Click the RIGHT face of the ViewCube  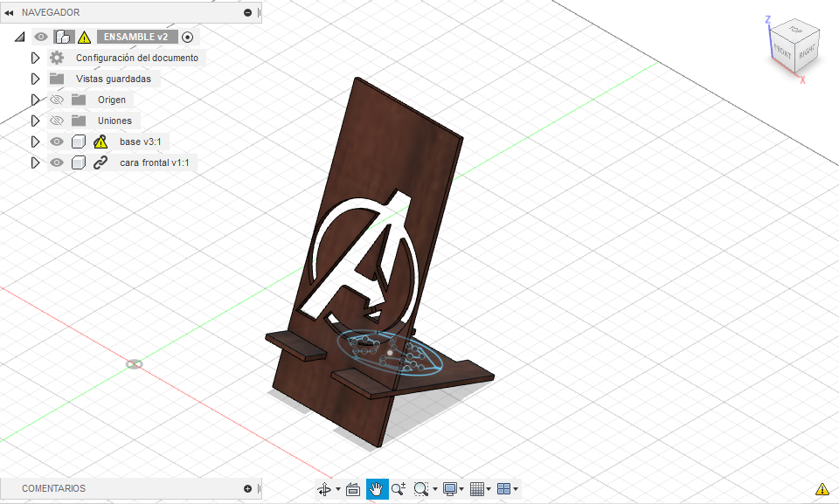pyautogui.click(x=807, y=52)
